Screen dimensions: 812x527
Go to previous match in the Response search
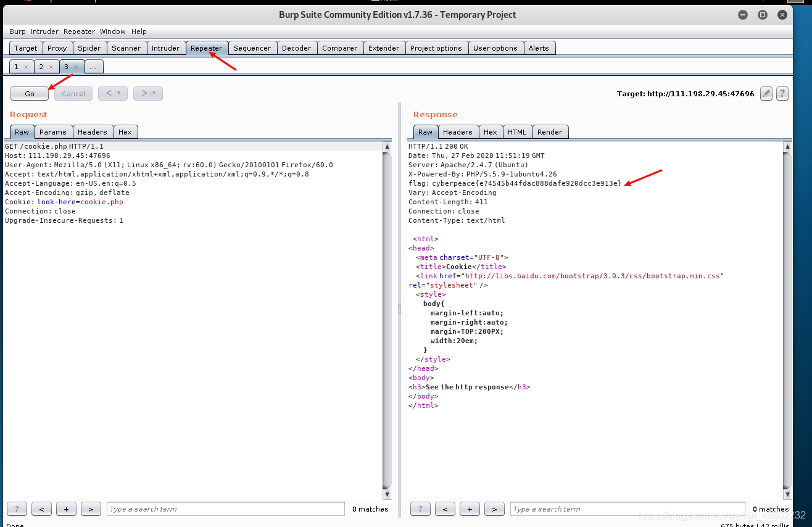coord(445,509)
